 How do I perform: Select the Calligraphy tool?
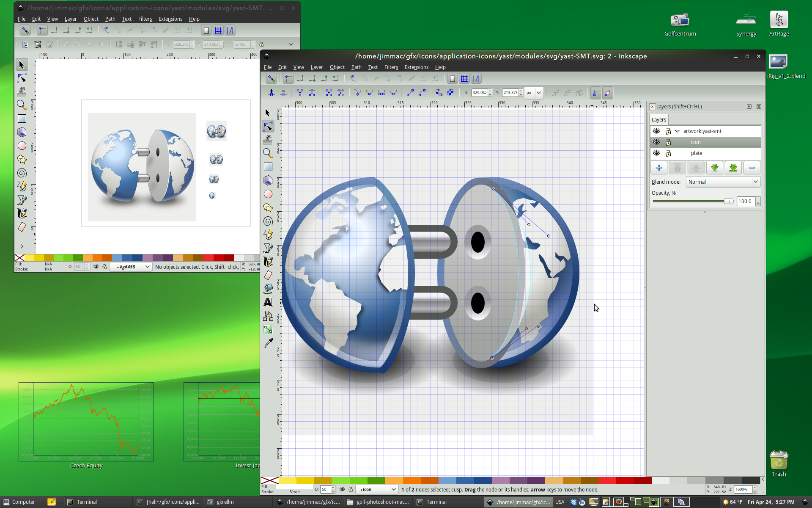click(x=268, y=262)
